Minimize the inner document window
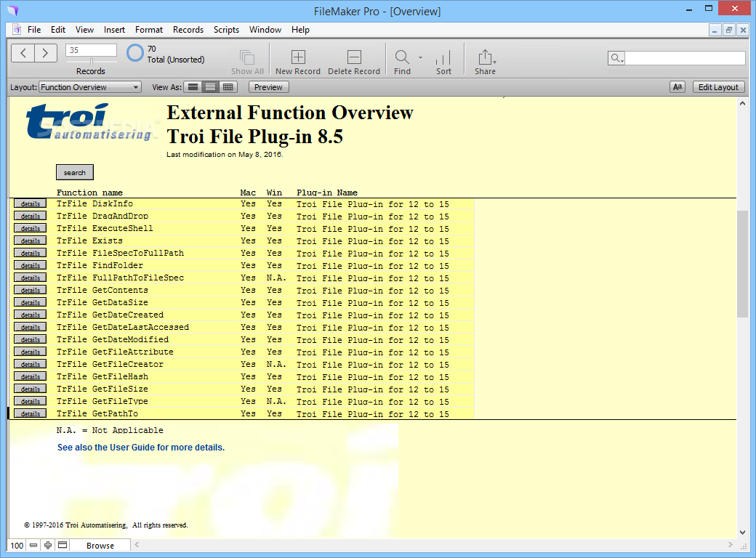 pyautogui.click(x=715, y=30)
